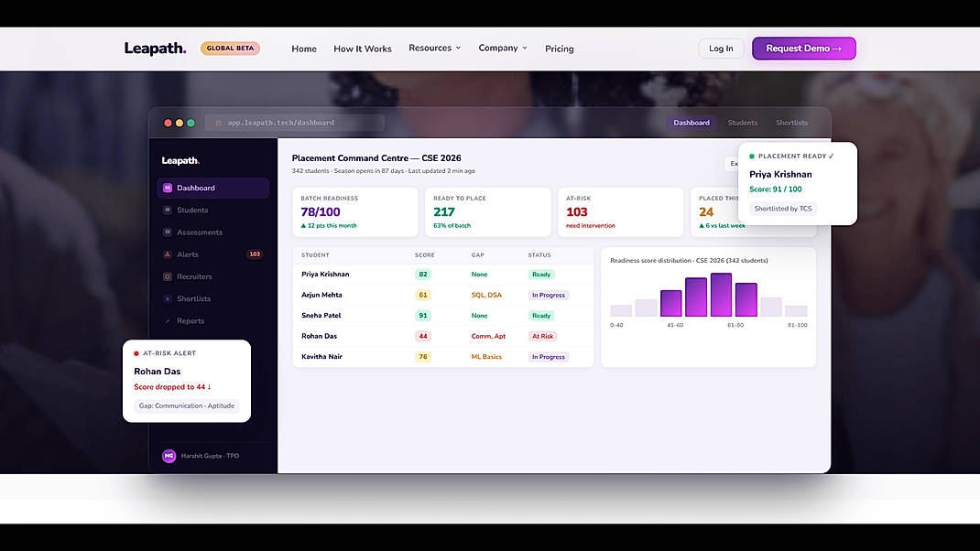Click the Harshit Gupta · TPO profile name
This screenshot has height=551, width=980.
210,456
